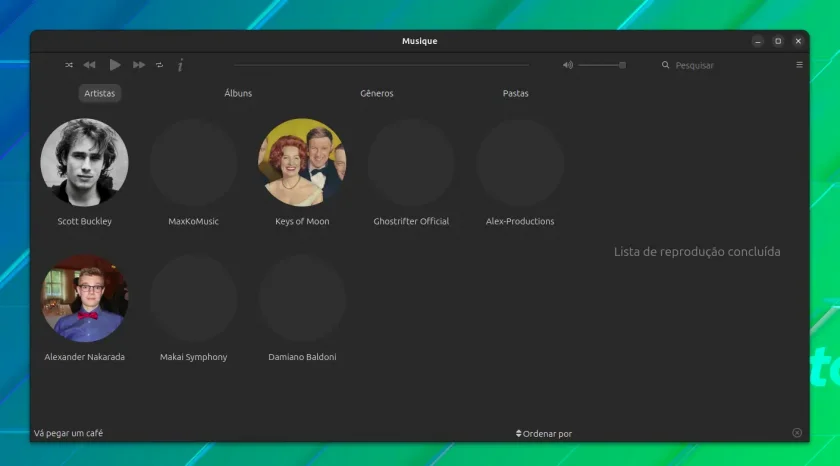Click the Makai Symphony name label
This screenshot has width=840, height=466.
coord(193,357)
